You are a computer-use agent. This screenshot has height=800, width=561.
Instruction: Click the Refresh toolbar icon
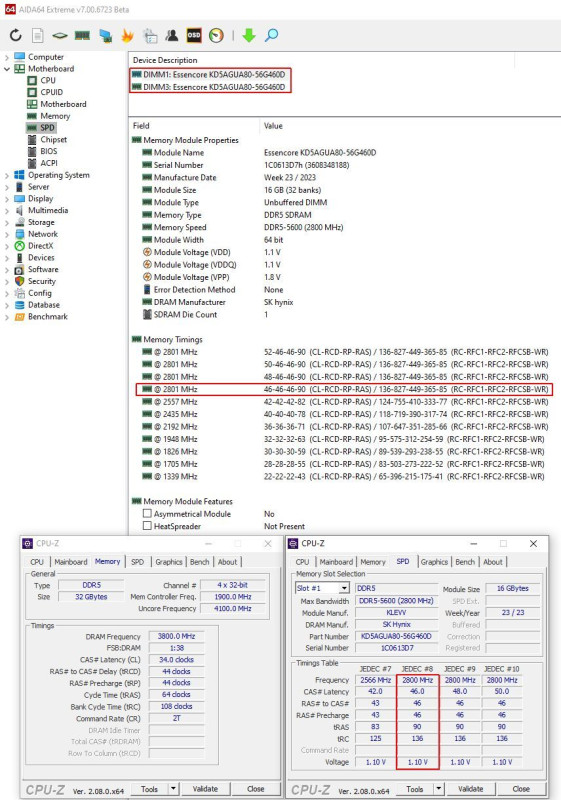tap(16, 35)
